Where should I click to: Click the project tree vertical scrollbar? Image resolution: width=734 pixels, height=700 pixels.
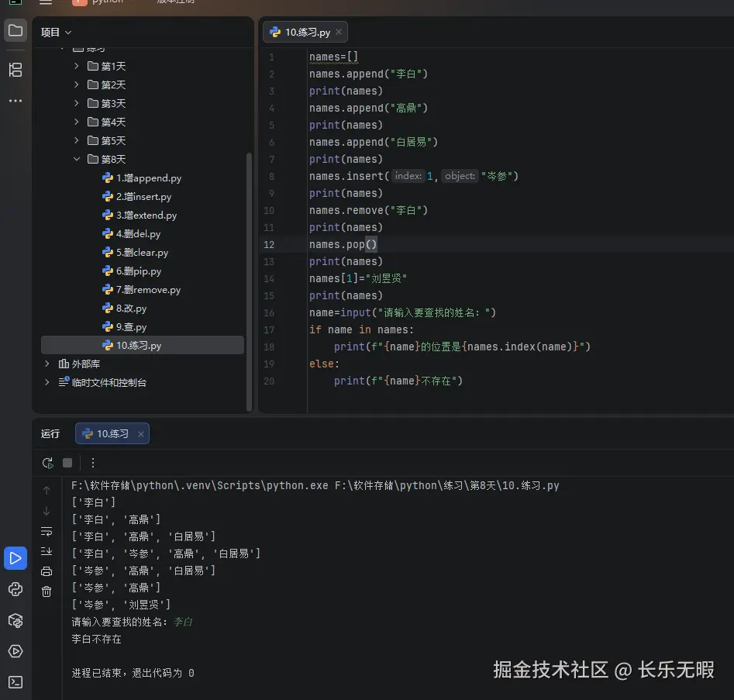coord(249,281)
